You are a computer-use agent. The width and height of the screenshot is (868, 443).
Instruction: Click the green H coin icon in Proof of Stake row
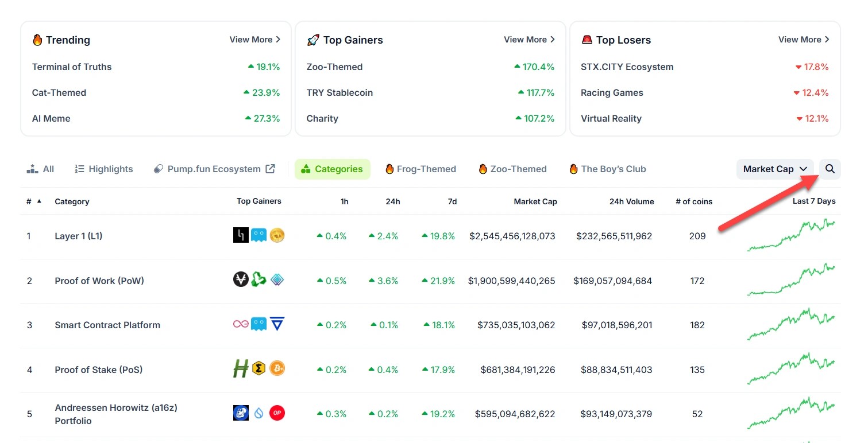(x=241, y=369)
